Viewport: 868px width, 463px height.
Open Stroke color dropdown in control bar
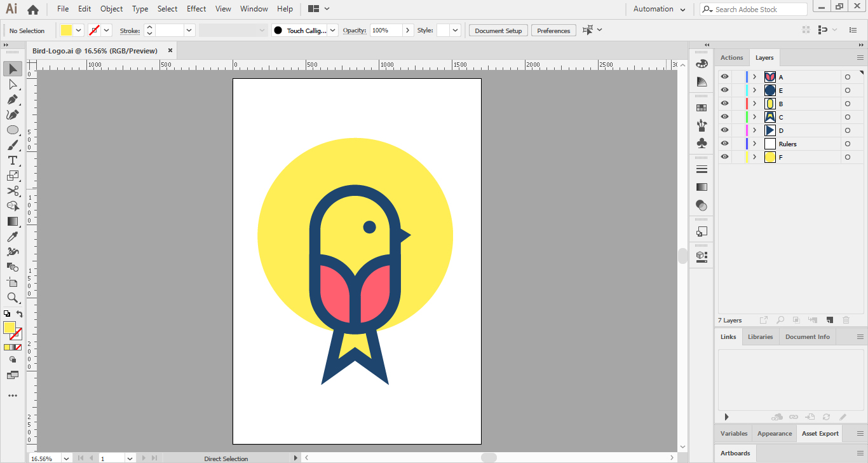click(x=107, y=30)
